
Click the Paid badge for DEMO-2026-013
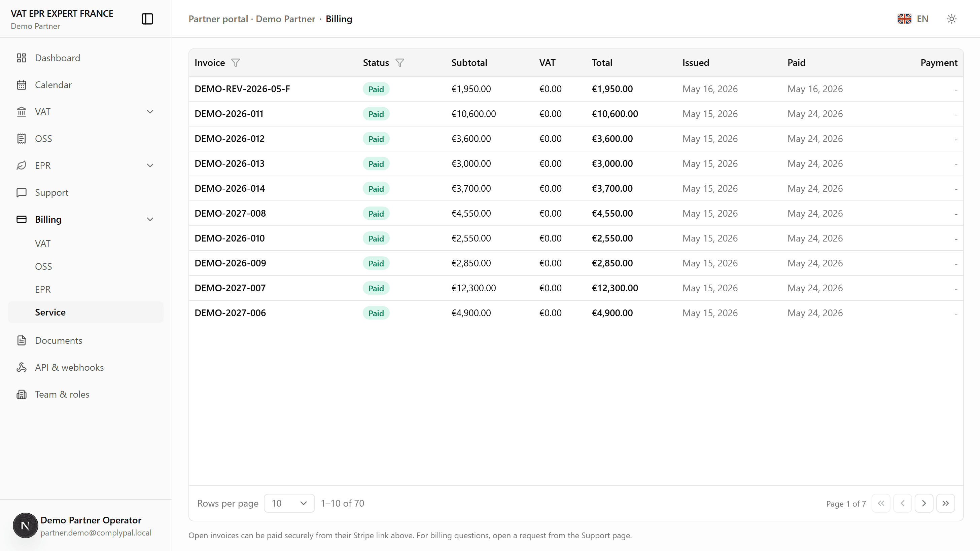pos(376,164)
